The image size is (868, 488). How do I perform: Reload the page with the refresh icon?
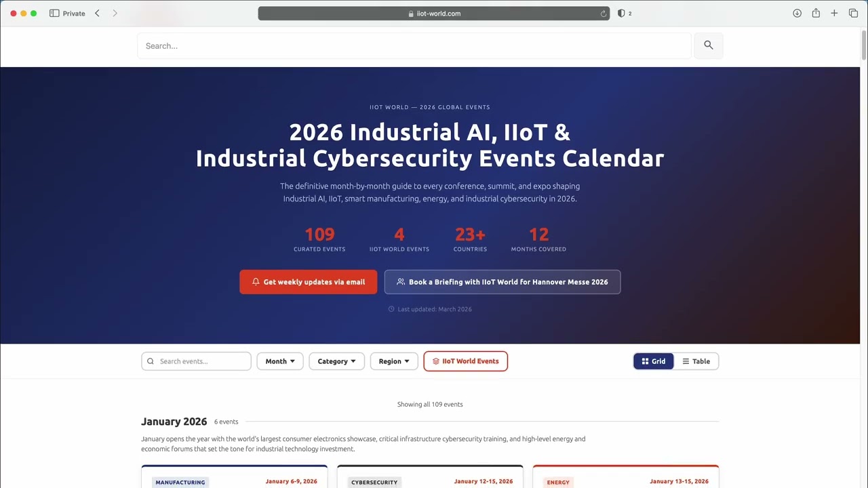603,14
